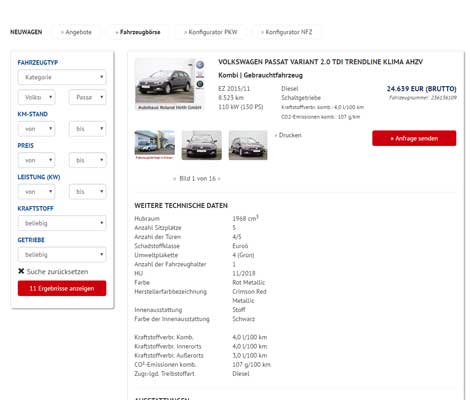Open the Kategorie dropdown
Viewport: 470px width, 400px height.
(x=62, y=77)
